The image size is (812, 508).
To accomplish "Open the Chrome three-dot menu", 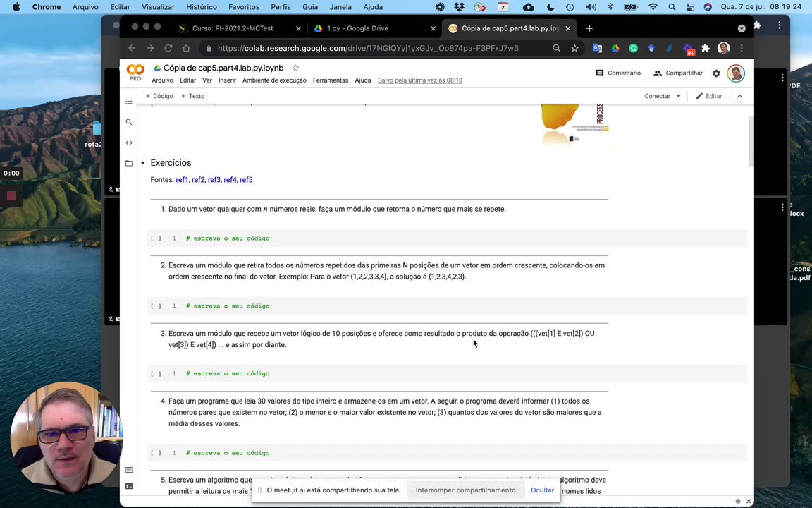I will 742,48.
